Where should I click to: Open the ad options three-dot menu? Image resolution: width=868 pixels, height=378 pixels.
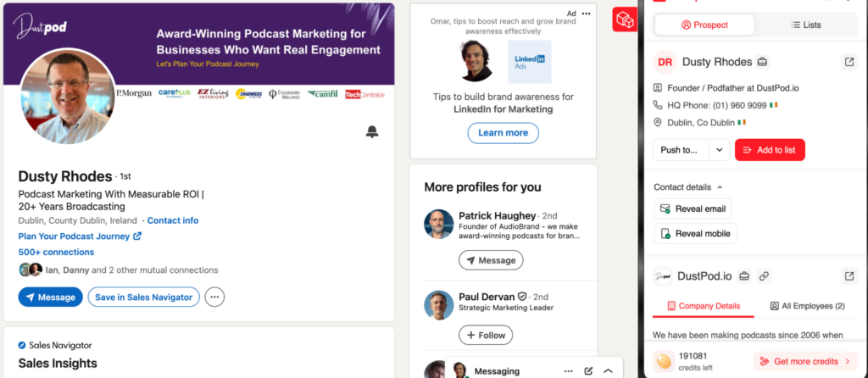click(x=587, y=14)
